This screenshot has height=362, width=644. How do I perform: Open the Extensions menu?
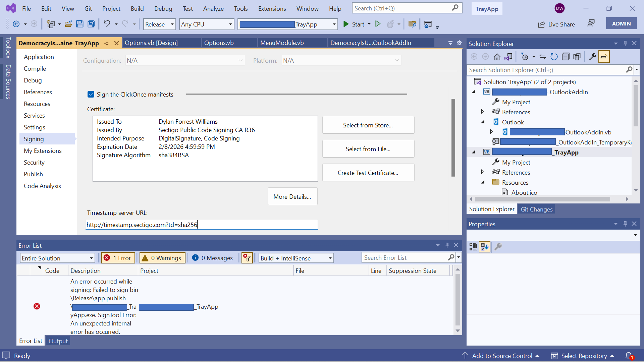click(x=272, y=9)
